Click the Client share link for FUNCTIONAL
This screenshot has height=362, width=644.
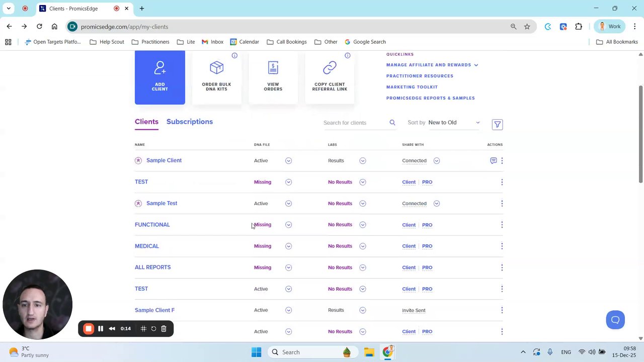(x=409, y=225)
